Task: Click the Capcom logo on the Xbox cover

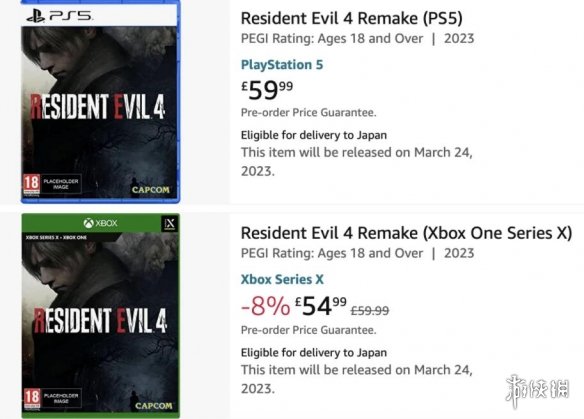Action: [x=153, y=406]
